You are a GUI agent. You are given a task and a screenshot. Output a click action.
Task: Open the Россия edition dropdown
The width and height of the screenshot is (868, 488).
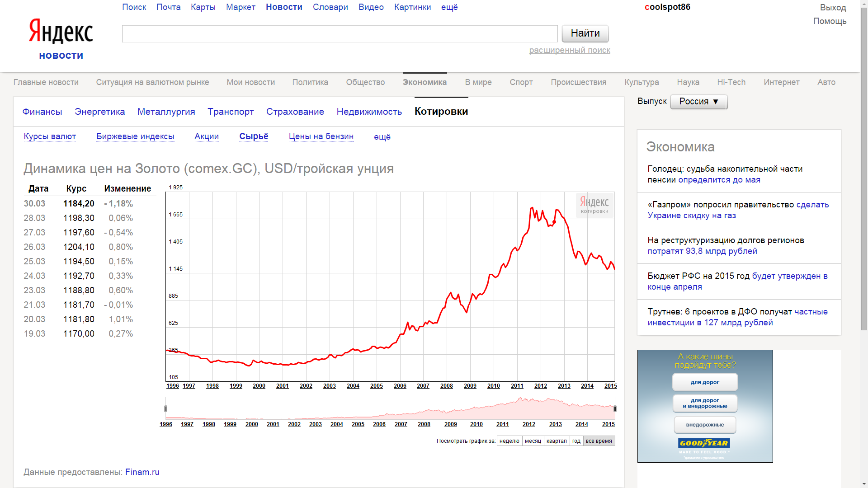pyautogui.click(x=698, y=102)
